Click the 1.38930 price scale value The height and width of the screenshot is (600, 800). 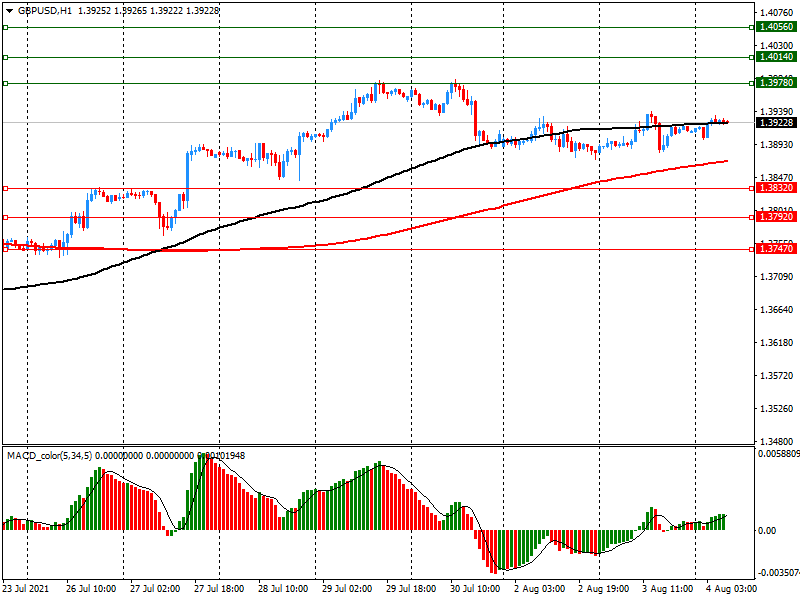pos(777,145)
